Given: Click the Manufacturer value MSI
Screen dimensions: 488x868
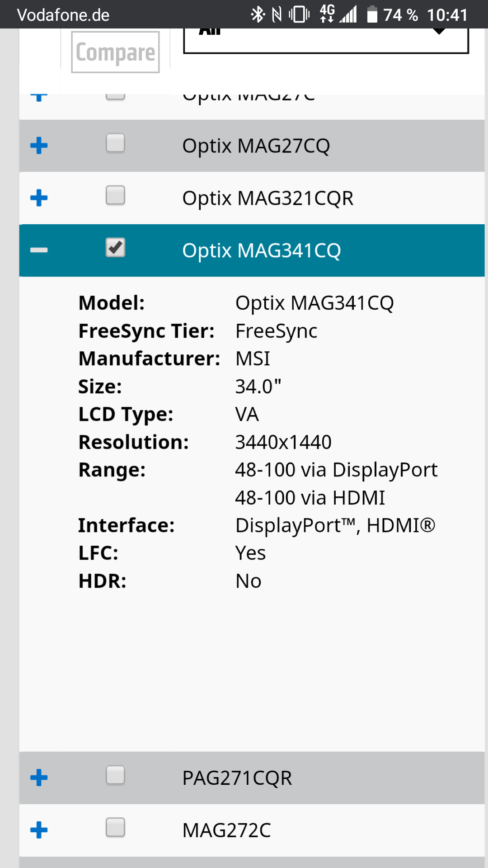Looking at the screenshot, I should [253, 359].
